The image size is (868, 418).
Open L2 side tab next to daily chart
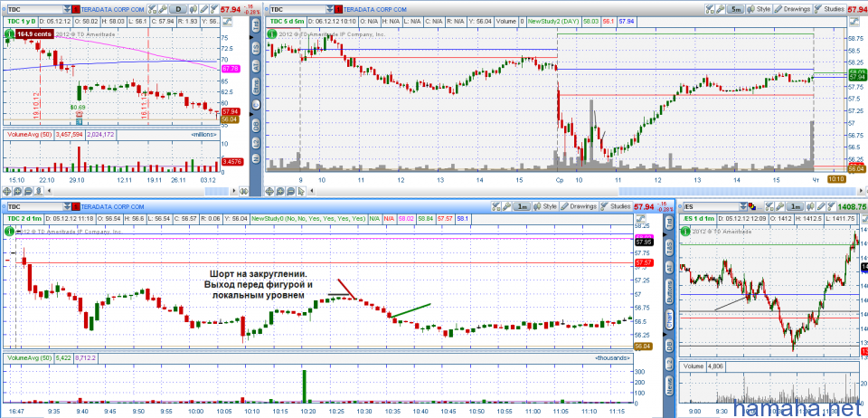[256, 143]
